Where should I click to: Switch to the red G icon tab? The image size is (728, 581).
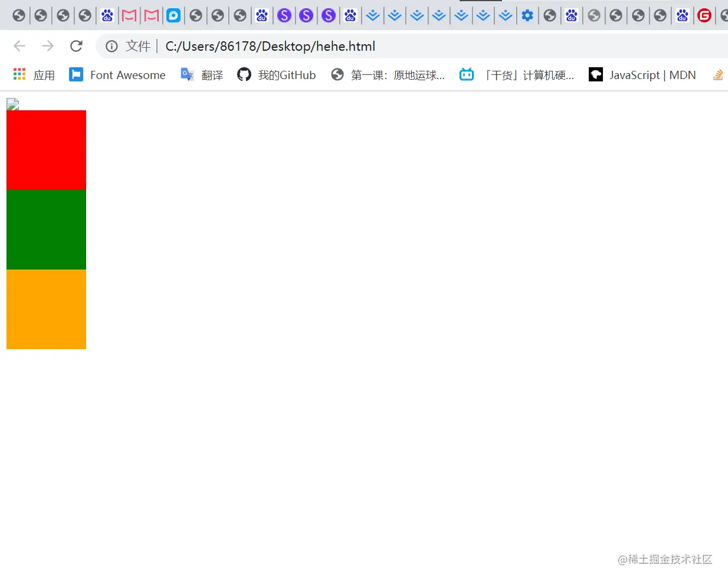coord(704,15)
